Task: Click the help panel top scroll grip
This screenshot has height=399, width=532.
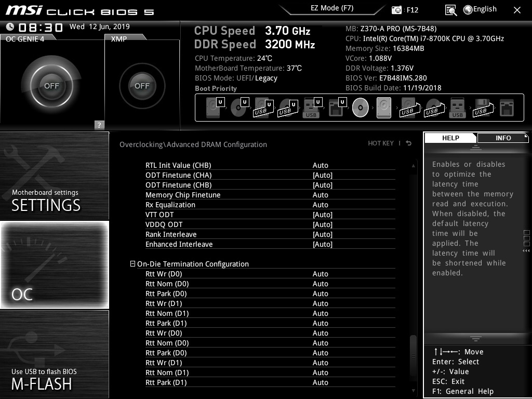Action: click(x=476, y=147)
